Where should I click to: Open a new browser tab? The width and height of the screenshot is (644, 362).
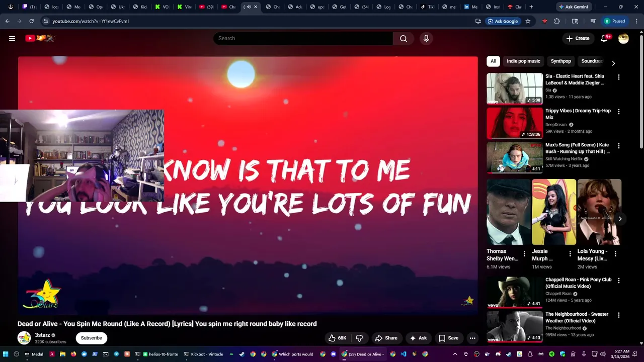click(x=531, y=7)
